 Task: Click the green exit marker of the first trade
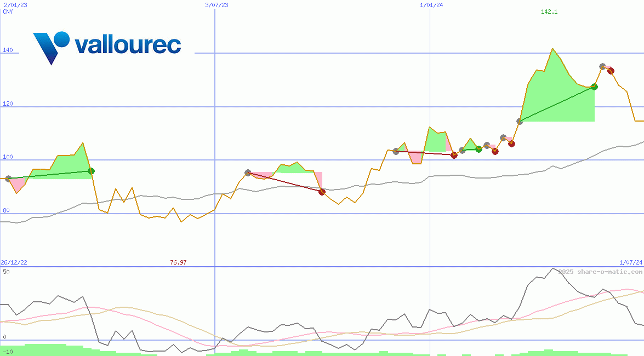91,171
